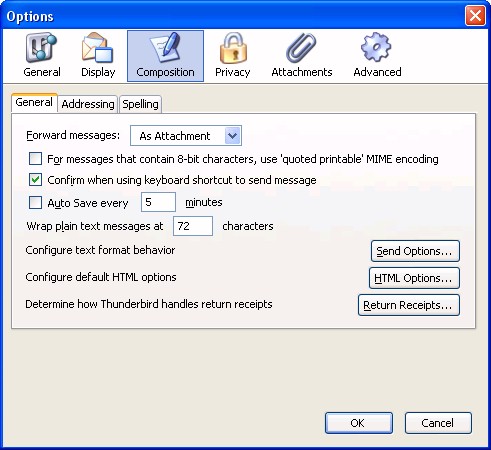Open the Return Receipts settings
This screenshot has width=491, height=450.
[409, 305]
